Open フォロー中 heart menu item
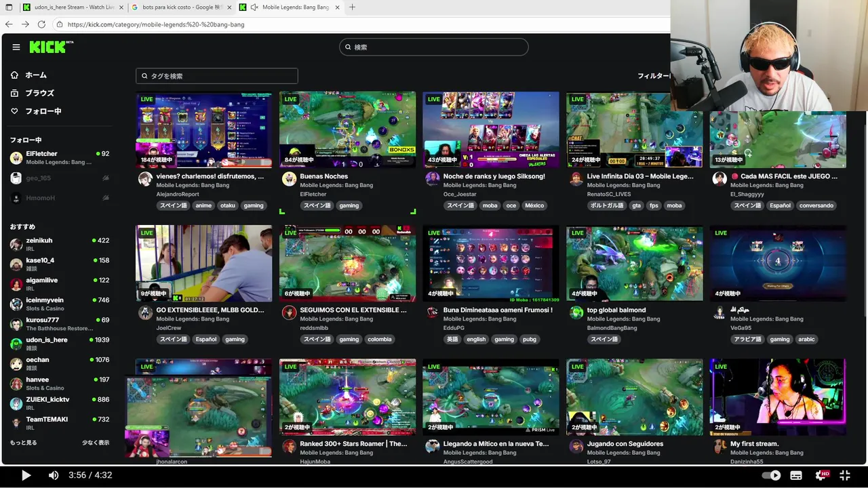This screenshot has width=868, height=488. tap(36, 111)
